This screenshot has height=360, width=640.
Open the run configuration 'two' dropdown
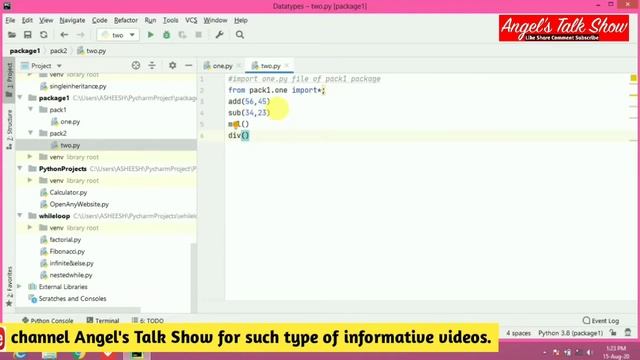(x=118, y=35)
